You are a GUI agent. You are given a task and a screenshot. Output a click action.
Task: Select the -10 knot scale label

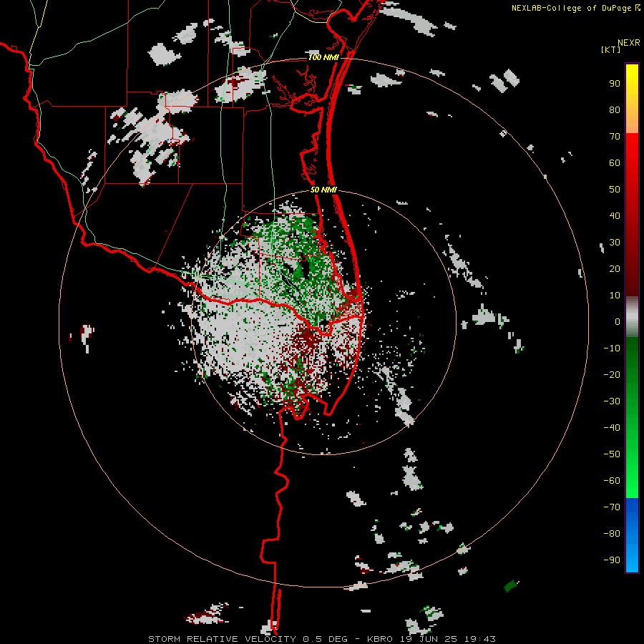pos(612,348)
